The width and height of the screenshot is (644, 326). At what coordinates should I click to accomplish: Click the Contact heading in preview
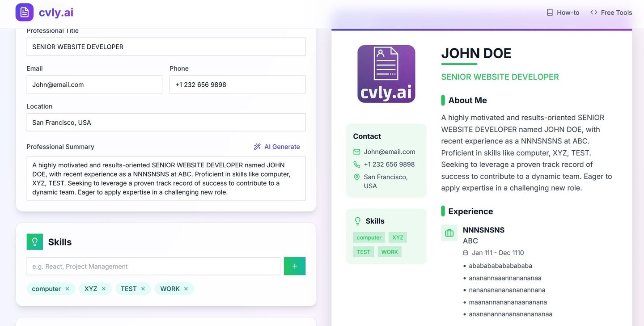[x=367, y=136]
